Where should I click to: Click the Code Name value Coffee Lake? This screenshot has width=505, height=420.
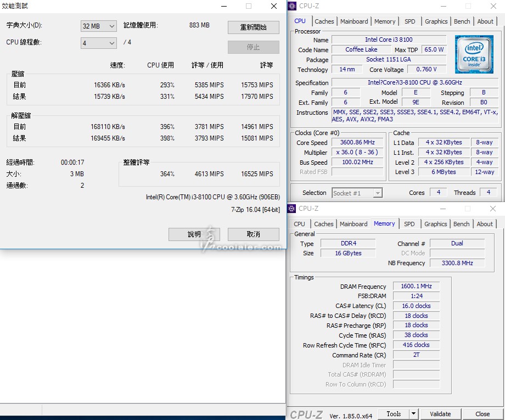tap(361, 49)
